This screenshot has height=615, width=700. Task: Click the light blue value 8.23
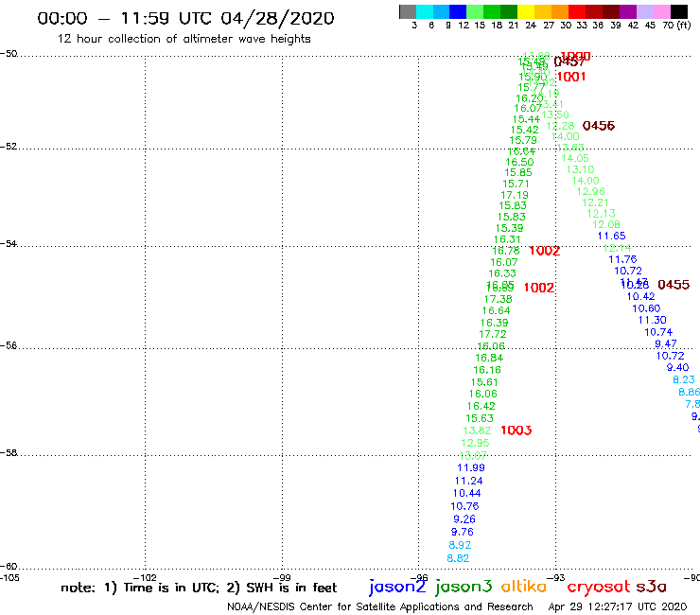tap(684, 379)
